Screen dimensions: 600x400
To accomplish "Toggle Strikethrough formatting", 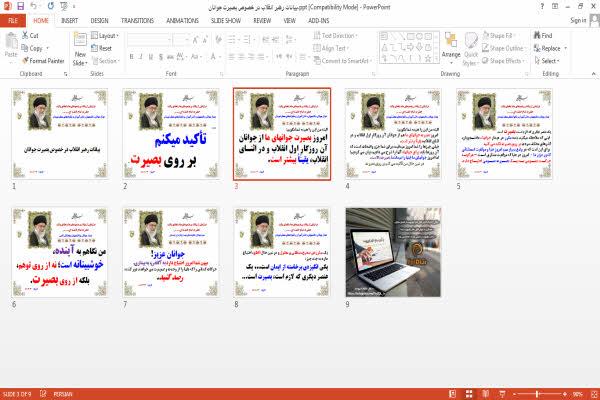I will pos(170,57).
